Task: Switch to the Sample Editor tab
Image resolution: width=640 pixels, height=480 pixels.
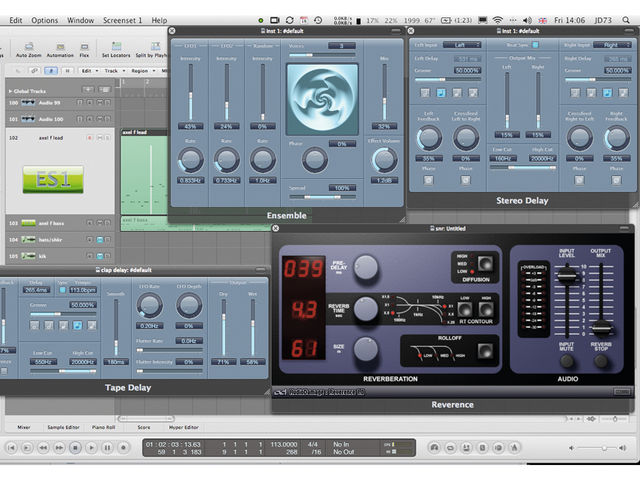Action: point(63,427)
